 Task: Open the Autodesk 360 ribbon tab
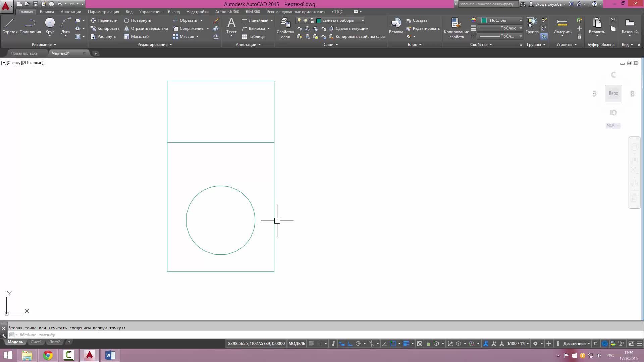click(x=227, y=12)
